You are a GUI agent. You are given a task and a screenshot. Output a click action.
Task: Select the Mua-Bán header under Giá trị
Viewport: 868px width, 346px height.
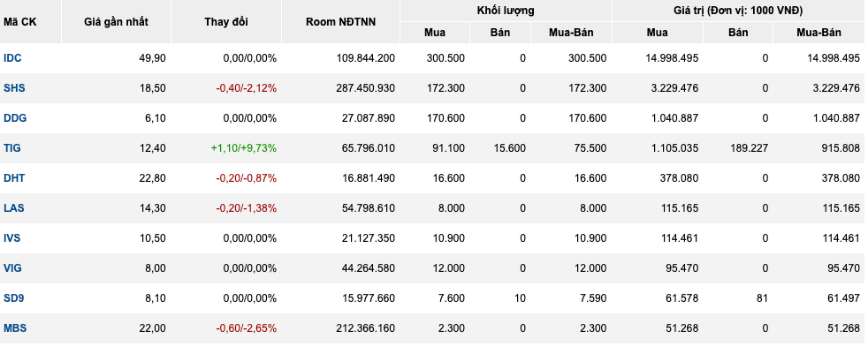[x=819, y=33]
